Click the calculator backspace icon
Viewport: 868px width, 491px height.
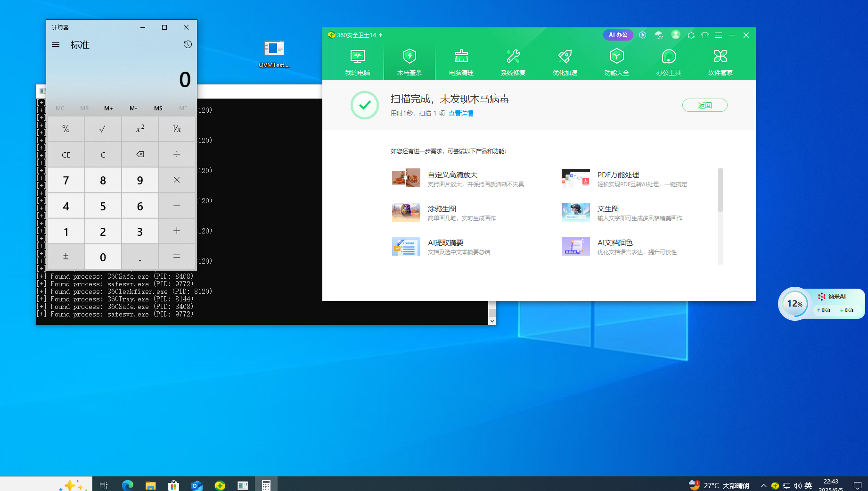140,155
